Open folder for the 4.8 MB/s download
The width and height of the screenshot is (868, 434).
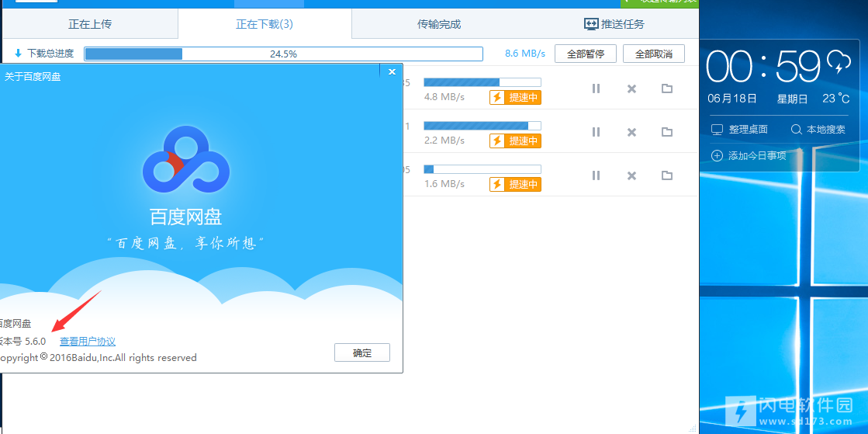coord(667,89)
